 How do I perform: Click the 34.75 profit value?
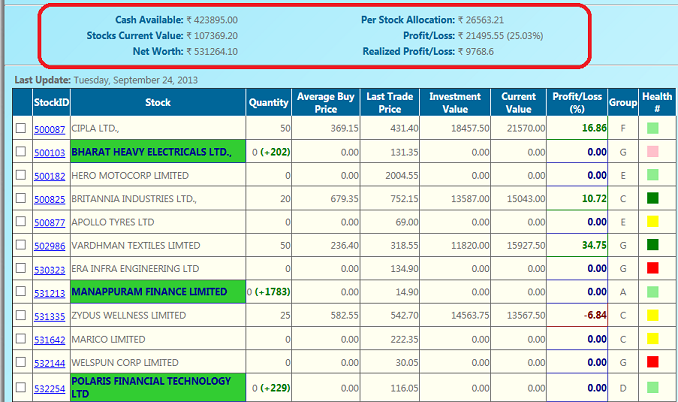tap(594, 245)
